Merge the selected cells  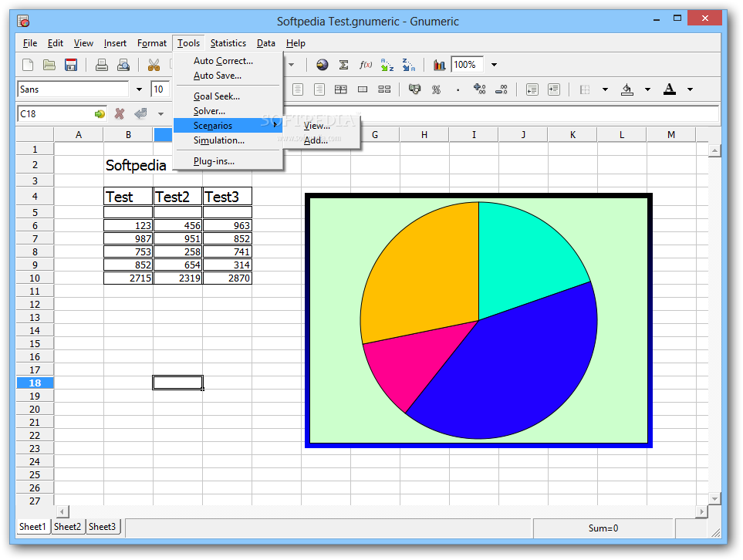click(363, 89)
